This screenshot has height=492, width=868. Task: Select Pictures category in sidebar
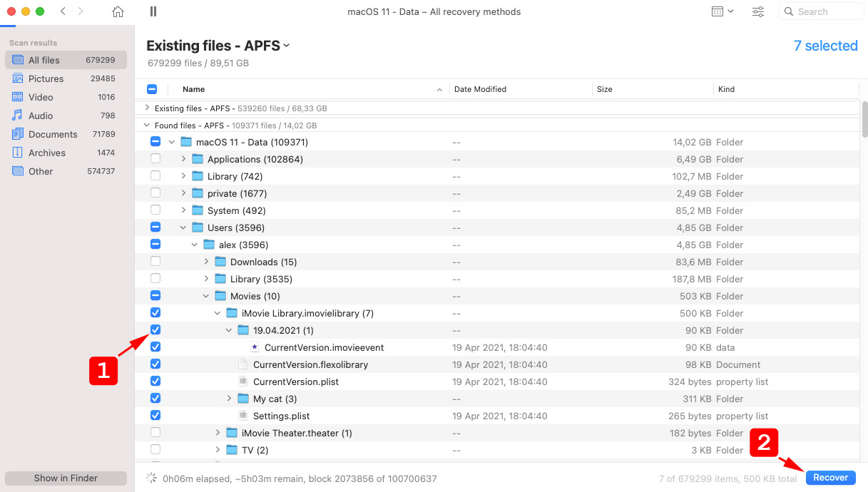[x=66, y=78]
